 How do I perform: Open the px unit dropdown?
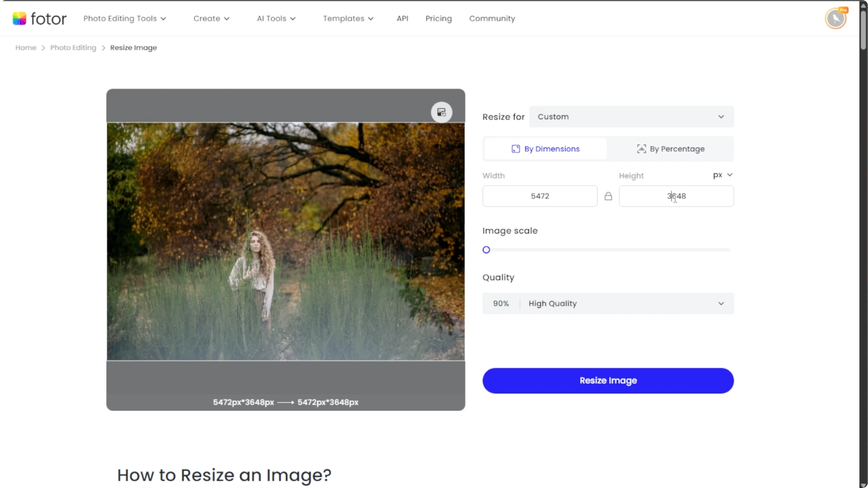click(x=723, y=175)
